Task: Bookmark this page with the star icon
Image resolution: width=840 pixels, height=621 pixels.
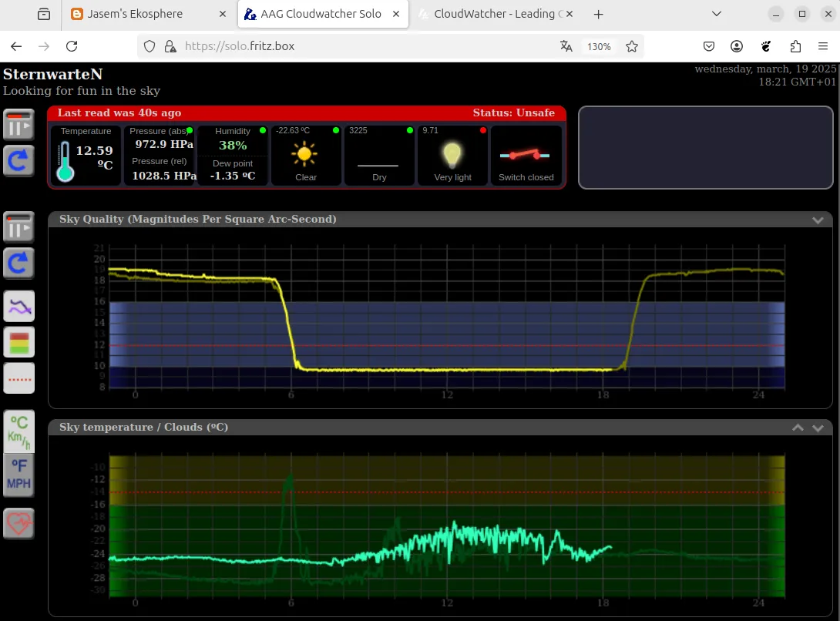Action: pos(632,47)
